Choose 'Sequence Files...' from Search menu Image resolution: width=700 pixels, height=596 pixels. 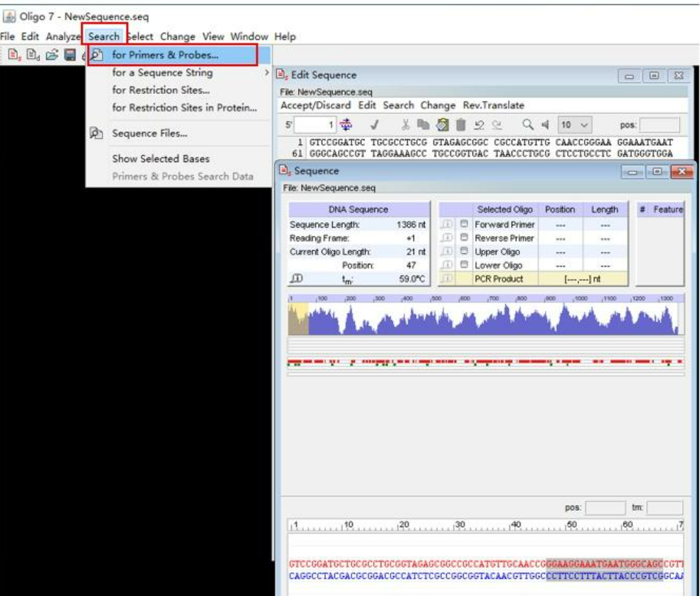[149, 134]
